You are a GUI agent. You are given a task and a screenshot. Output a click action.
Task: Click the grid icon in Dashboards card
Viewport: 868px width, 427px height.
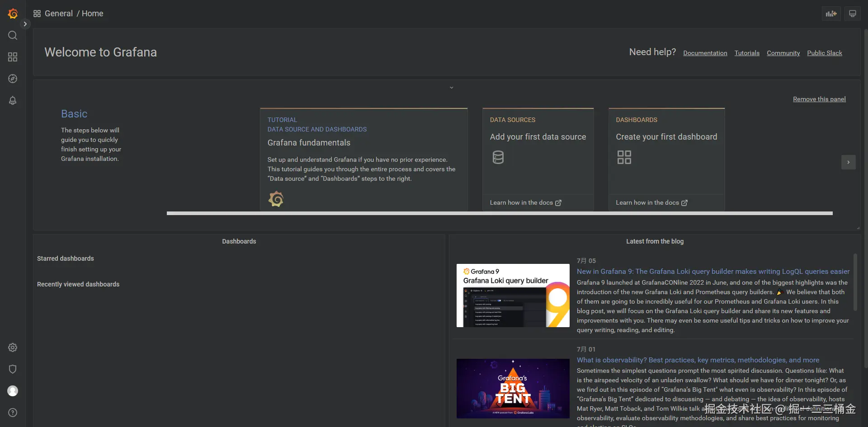click(624, 157)
